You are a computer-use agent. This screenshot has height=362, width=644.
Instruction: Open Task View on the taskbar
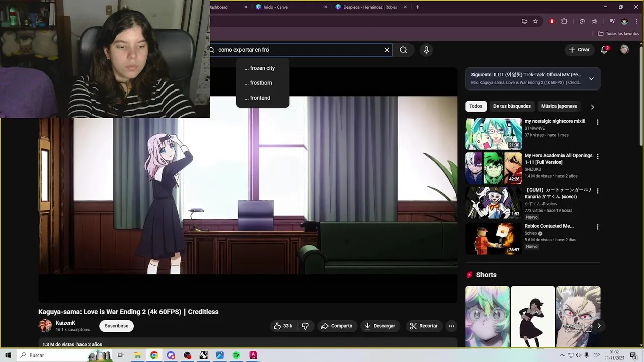click(x=120, y=355)
